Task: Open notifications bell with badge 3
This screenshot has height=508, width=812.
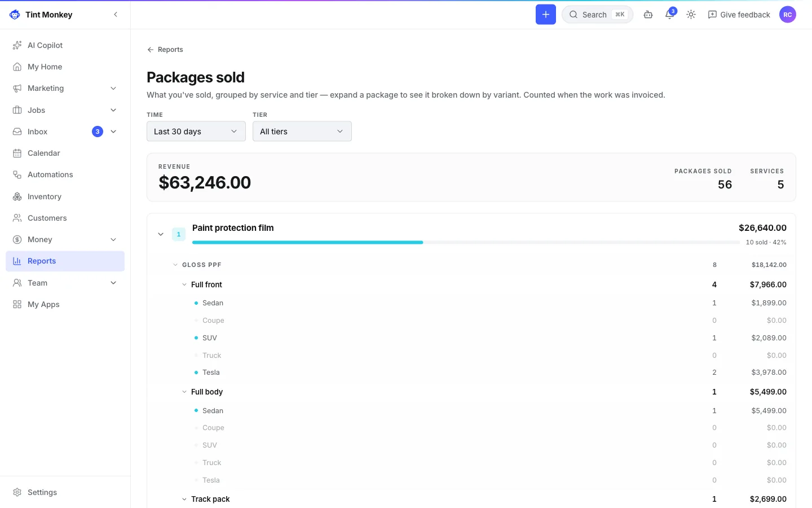Action: [x=670, y=14]
